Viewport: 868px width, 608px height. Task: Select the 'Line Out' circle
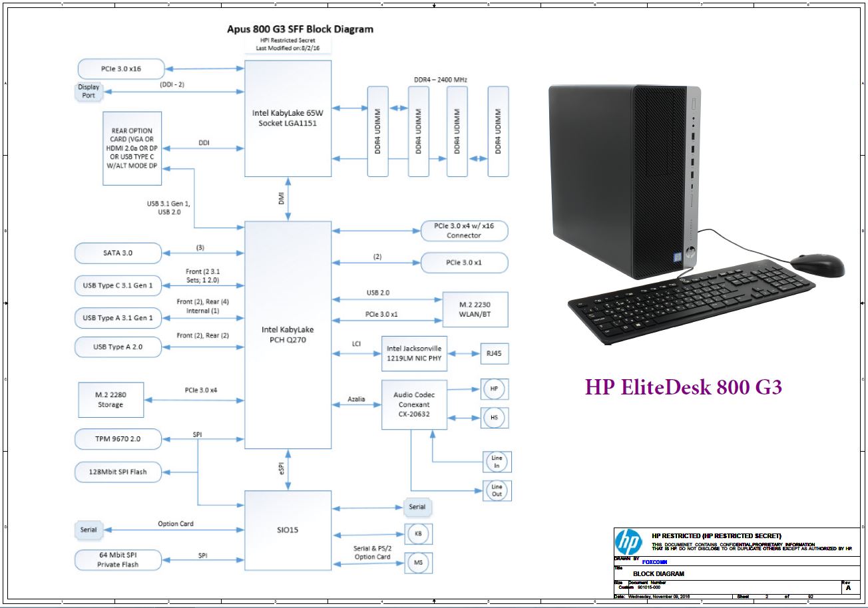pos(497,490)
